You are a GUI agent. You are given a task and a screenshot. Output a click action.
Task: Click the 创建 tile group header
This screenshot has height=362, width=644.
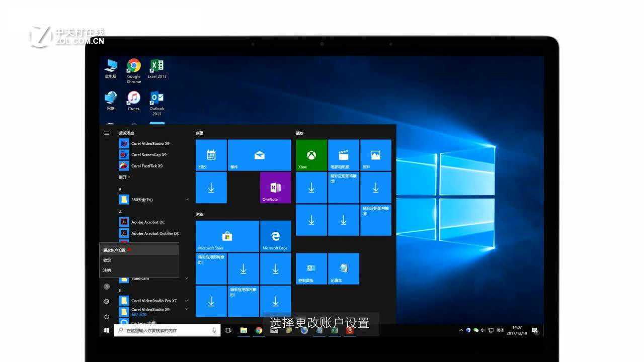[200, 133]
